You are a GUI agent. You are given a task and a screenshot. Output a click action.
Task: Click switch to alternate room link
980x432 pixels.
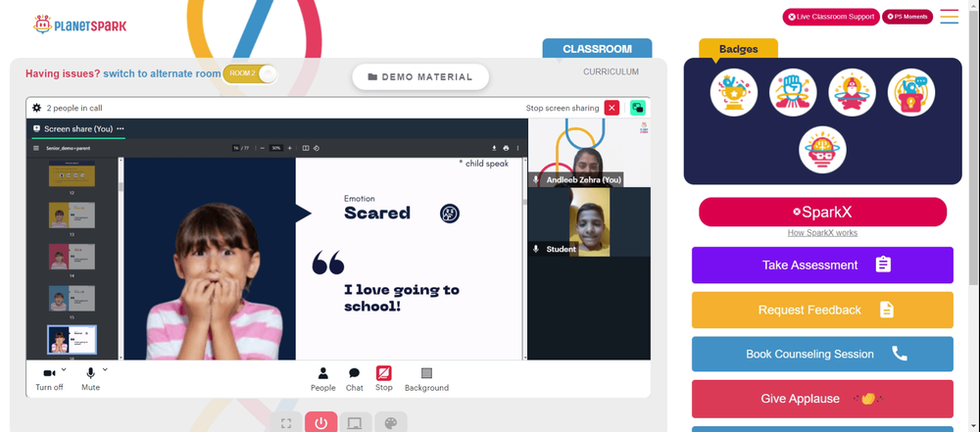(x=162, y=73)
